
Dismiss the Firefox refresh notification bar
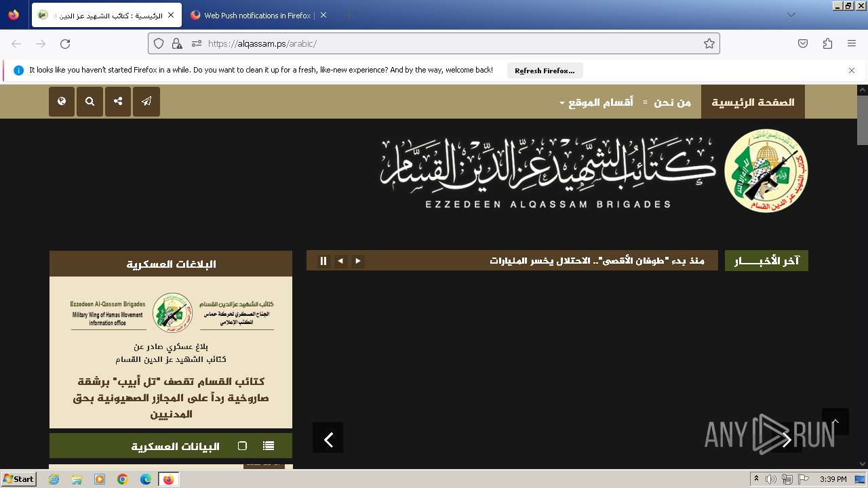coord(852,70)
